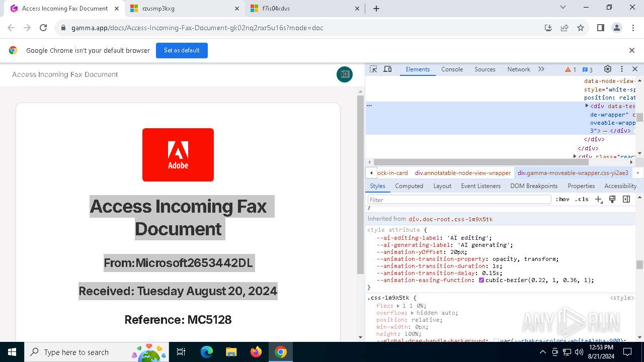The width and height of the screenshot is (644, 362).
Task: Open the Accessibility tab
Action: tap(620, 186)
